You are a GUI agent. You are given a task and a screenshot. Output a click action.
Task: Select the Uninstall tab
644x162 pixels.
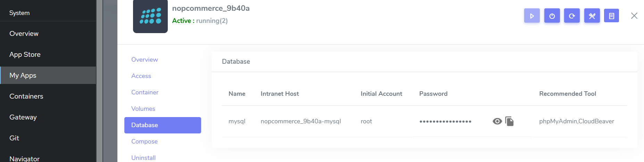(x=143, y=158)
